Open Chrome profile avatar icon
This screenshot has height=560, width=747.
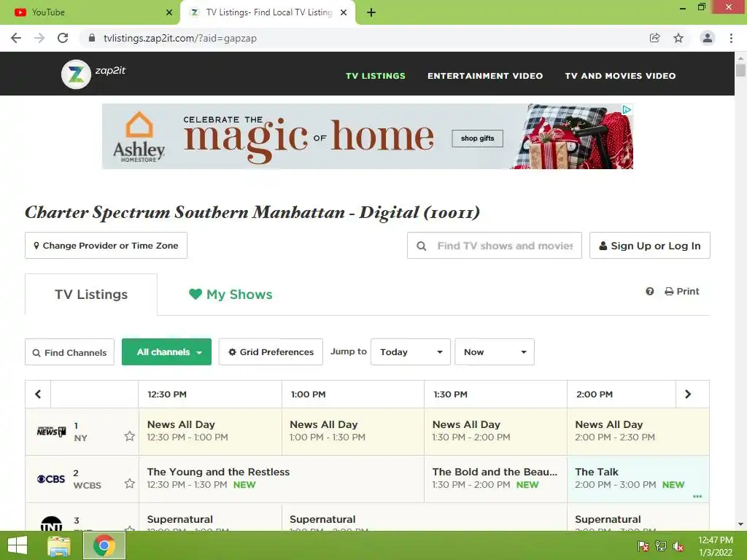pyautogui.click(x=708, y=38)
